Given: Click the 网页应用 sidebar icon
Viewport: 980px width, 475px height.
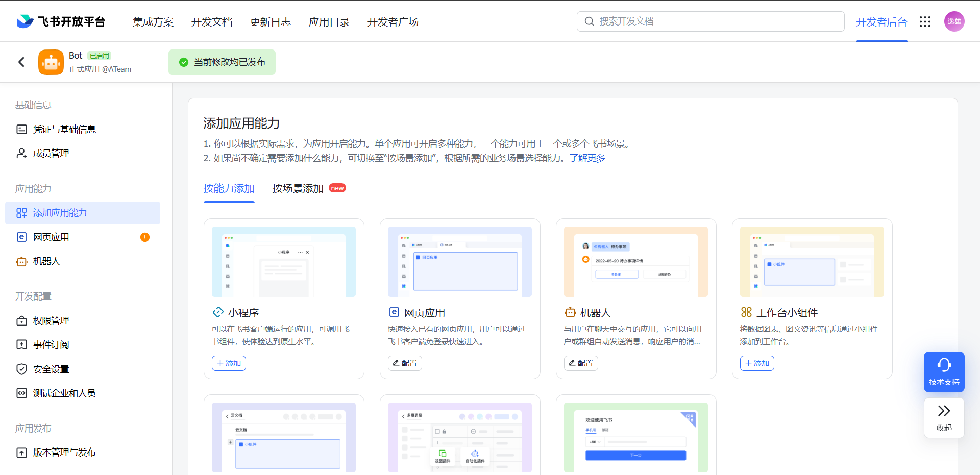Looking at the screenshot, I should (21, 237).
